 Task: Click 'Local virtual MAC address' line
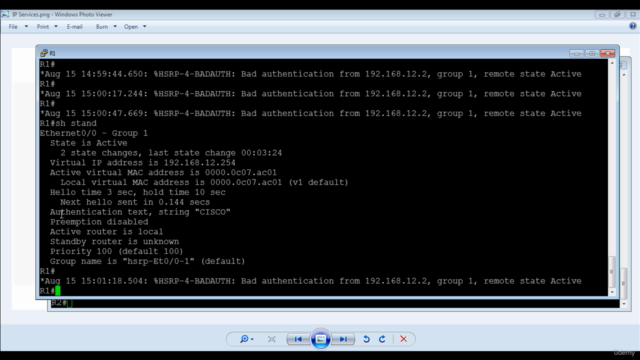click(204, 182)
